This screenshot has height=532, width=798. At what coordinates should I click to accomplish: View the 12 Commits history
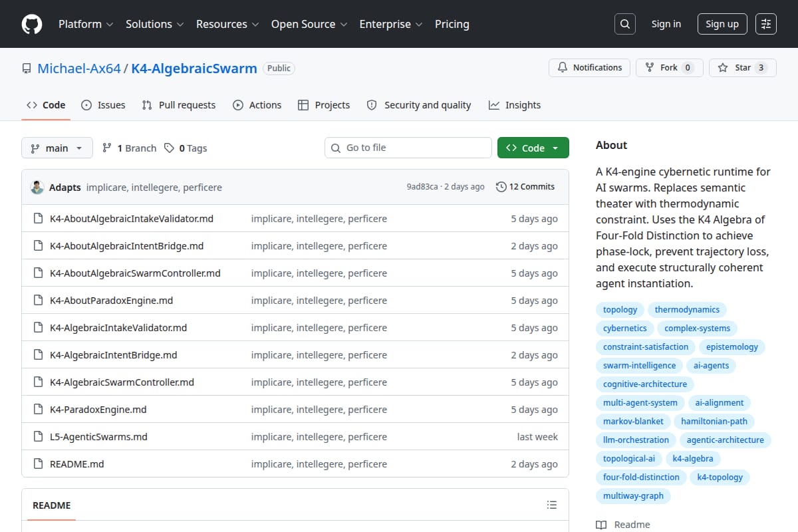tap(525, 187)
